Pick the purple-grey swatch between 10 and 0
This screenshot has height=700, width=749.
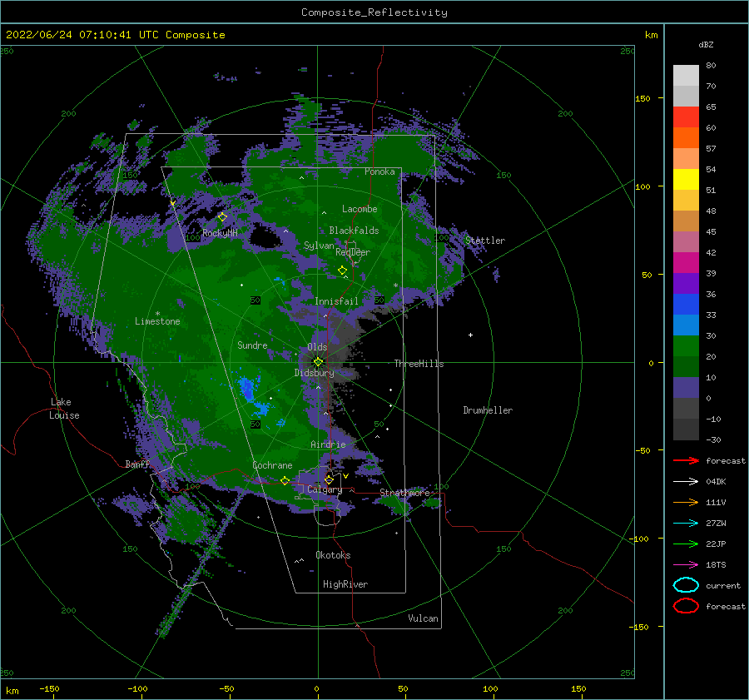pos(686,387)
